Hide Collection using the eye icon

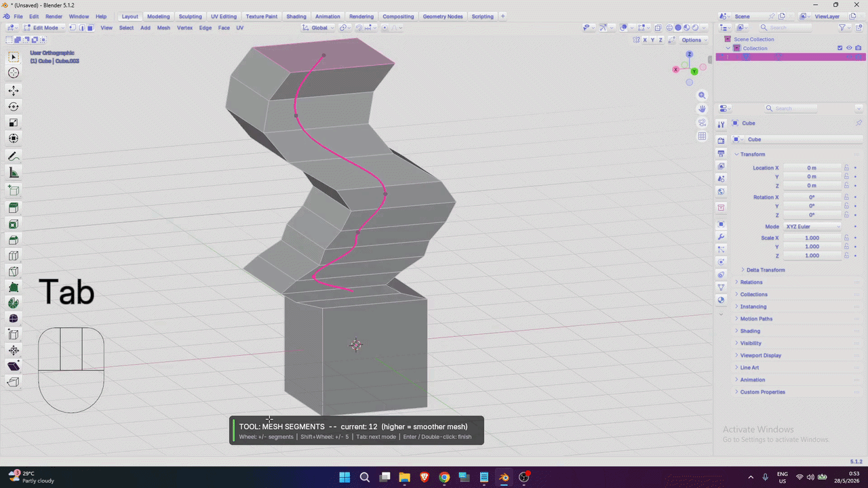(849, 48)
